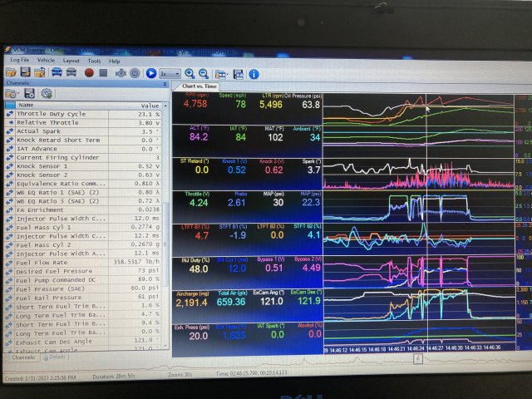Select the IAT Advance channel row
532x399 pixels.
tap(83, 149)
